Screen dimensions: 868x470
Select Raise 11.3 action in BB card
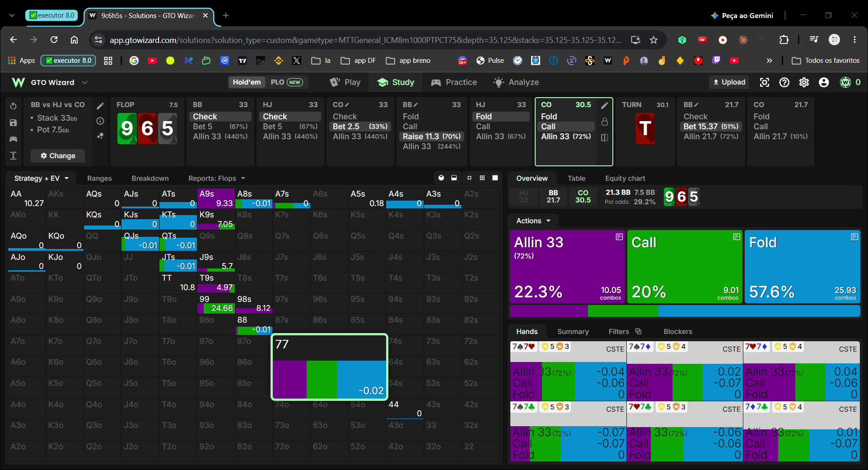tap(431, 136)
